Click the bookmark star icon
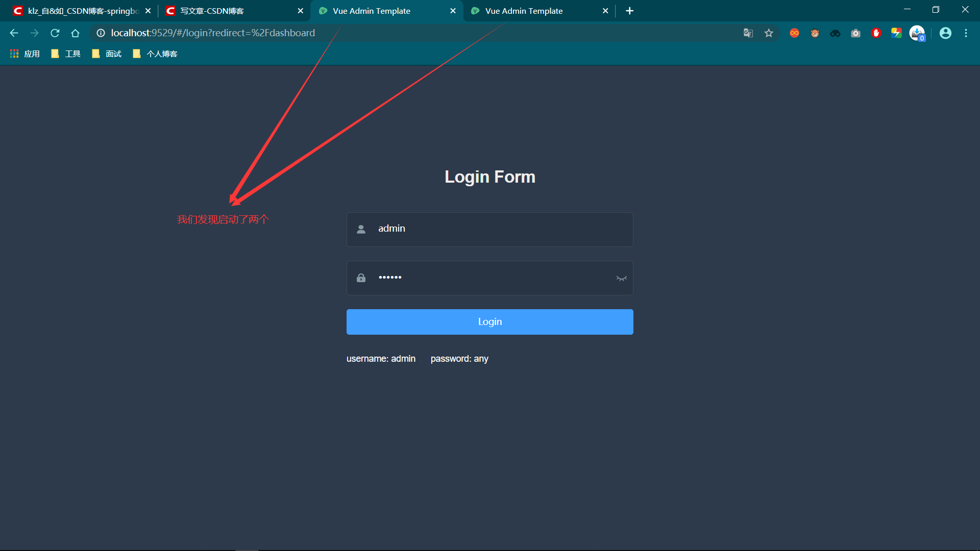The height and width of the screenshot is (551, 980). click(769, 33)
